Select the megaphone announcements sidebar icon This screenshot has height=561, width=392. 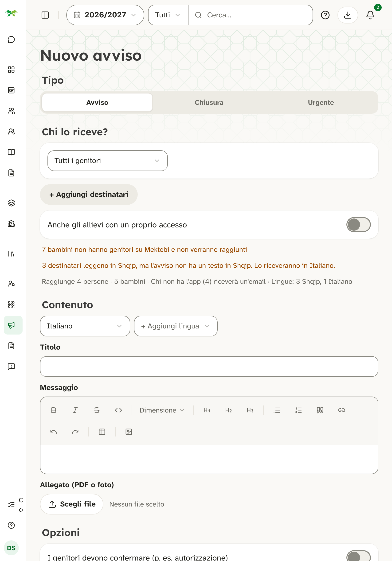(13, 325)
